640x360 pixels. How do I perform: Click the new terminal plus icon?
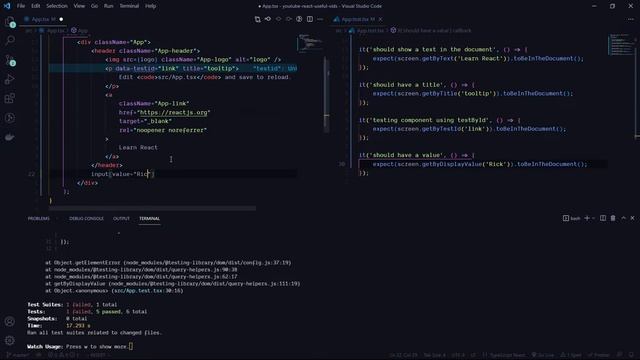click(x=587, y=218)
